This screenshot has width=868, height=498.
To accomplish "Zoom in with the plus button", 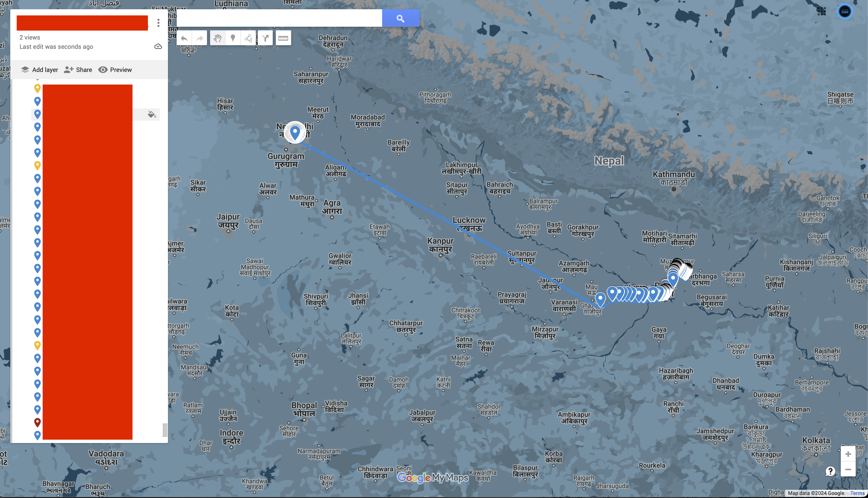I will 848,454.
